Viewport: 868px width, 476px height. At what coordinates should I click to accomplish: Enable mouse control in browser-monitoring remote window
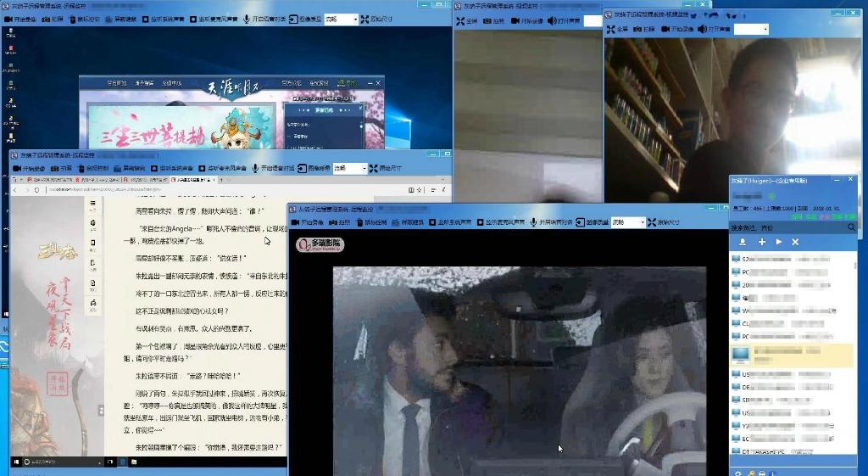coord(93,169)
